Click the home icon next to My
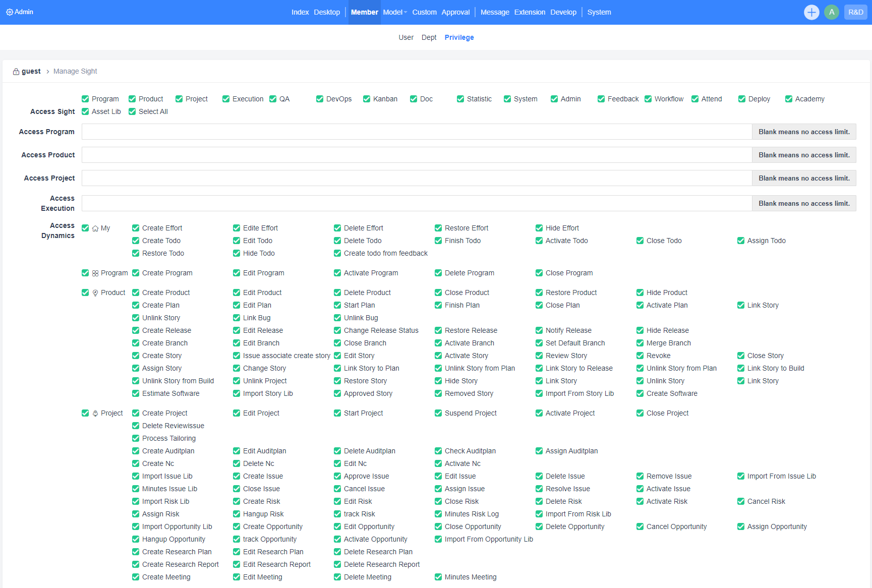Image resolution: width=872 pixels, height=588 pixels. pos(95,228)
